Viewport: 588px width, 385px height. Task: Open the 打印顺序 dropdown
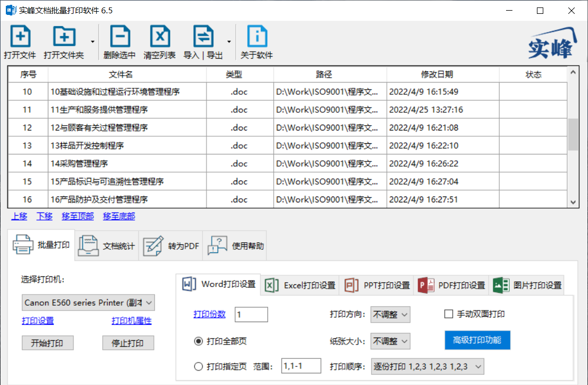(427, 366)
